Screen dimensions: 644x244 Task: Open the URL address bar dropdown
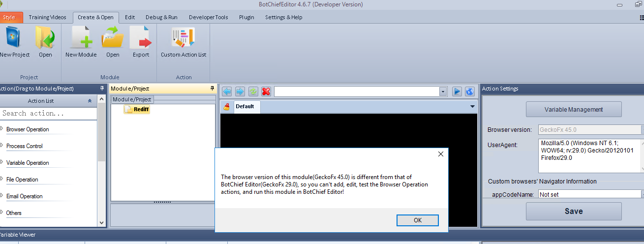click(x=443, y=91)
